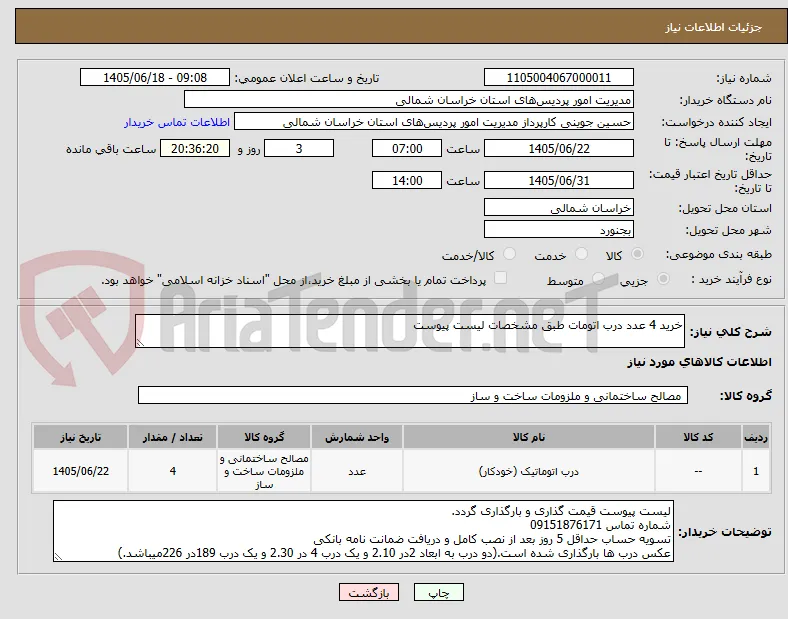Screen dimensions: 788x619
Task: Select the کالا radio button
Action: 637,254
